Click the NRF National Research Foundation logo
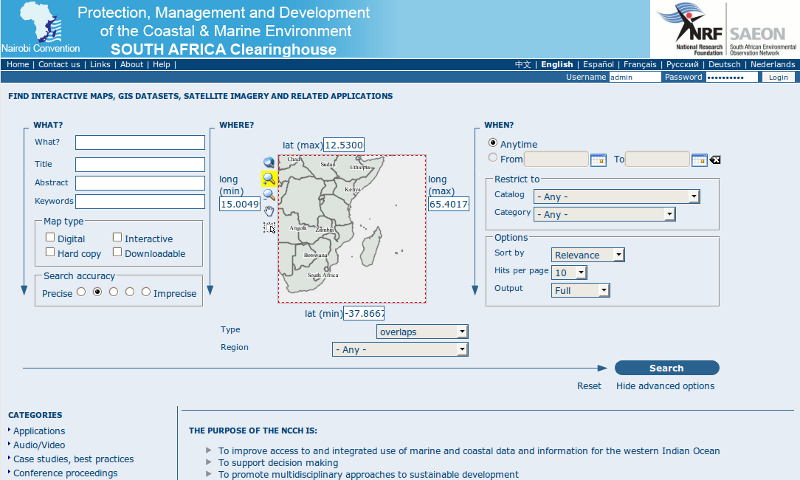This screenshot has height=480, width=800. click(691, 29)
